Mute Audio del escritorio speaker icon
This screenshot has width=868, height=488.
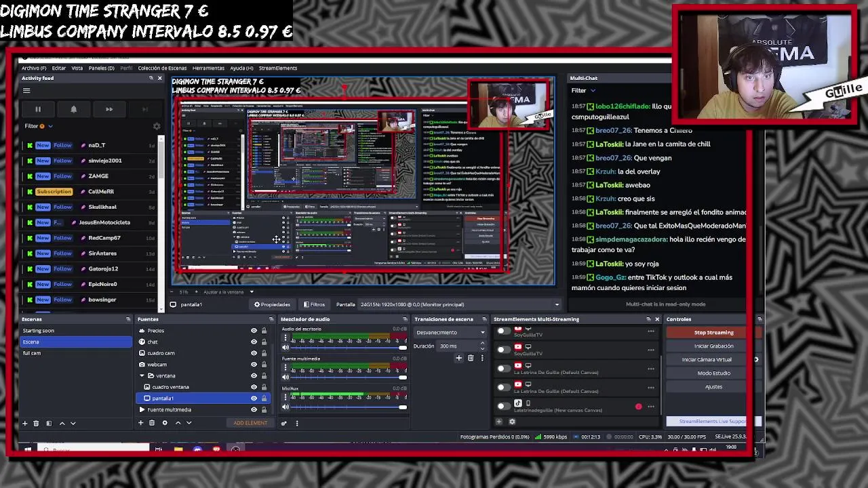pos(285,348)
